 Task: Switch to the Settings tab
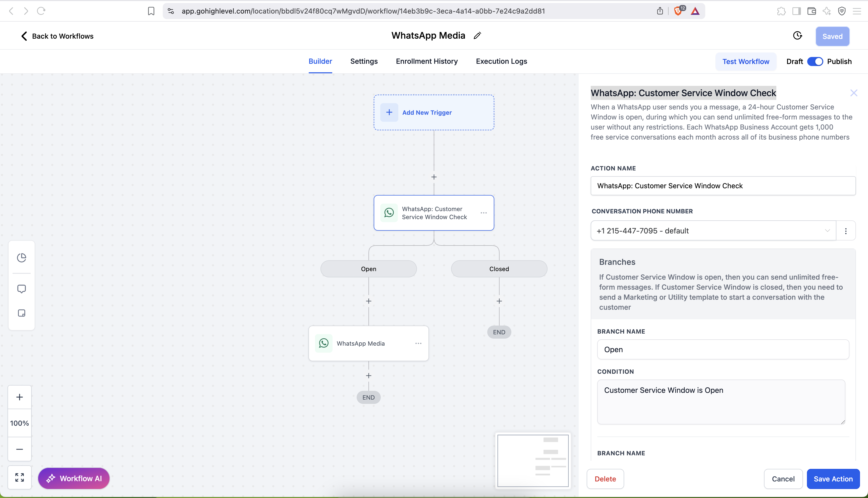coord(364,61)
